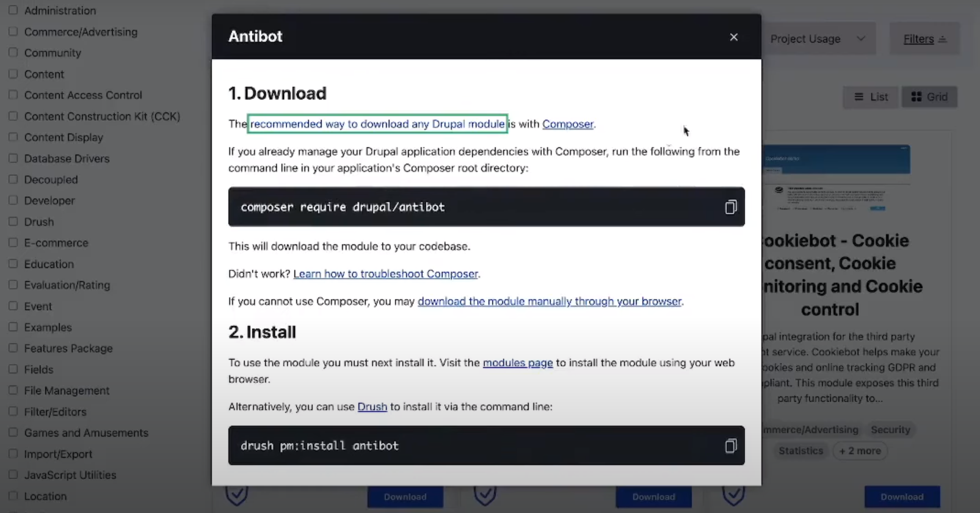This screenshot has width=980, height=513.
Task: Open the Composer link
Action: coord(568,124)
